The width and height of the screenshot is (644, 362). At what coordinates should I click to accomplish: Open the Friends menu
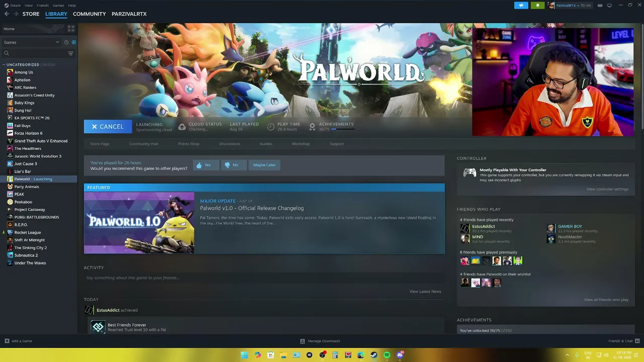(x=43, y=6)
